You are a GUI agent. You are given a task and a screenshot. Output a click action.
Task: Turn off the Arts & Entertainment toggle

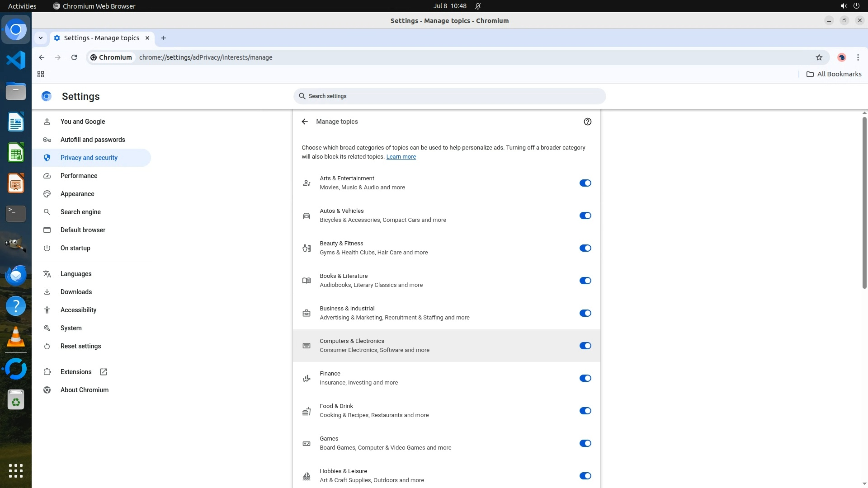pyautogui.click(x=585, y=183)
